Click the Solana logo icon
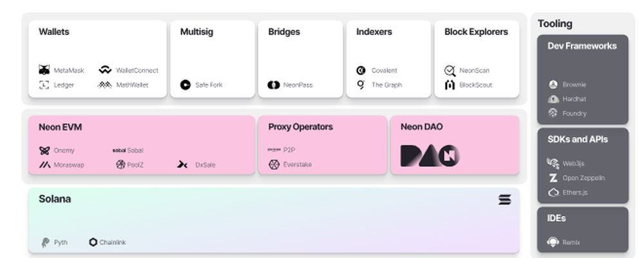The height and width of the screenshot is (258, 644). [505, 199]
